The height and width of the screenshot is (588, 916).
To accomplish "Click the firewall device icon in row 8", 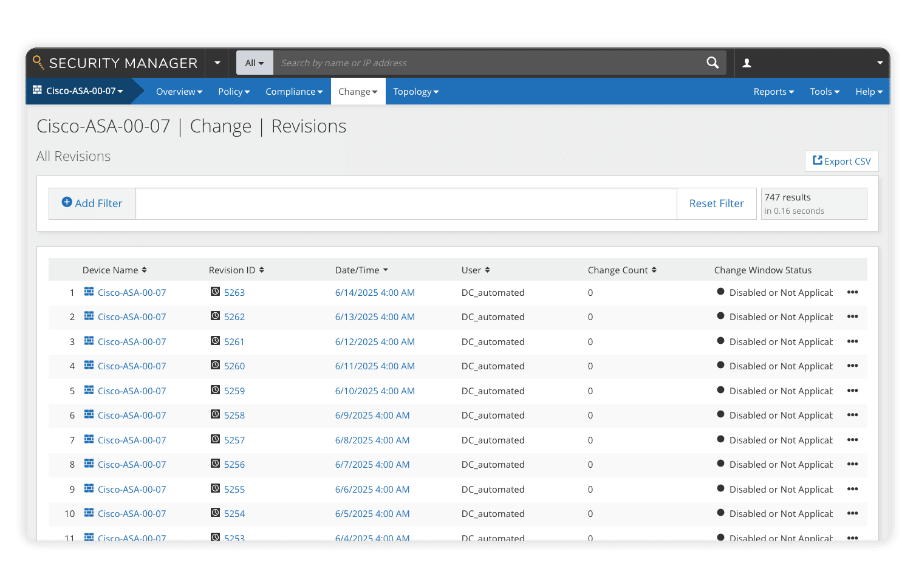I will coord(89,463).
